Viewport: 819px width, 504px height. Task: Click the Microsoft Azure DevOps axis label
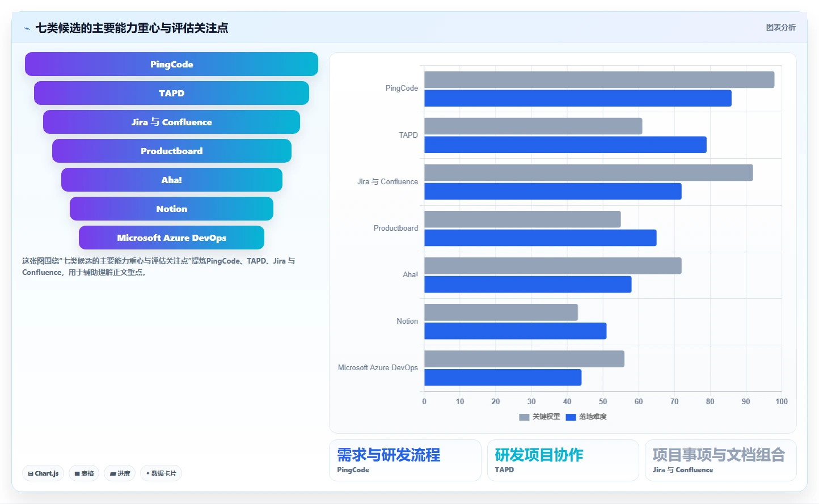378,367
